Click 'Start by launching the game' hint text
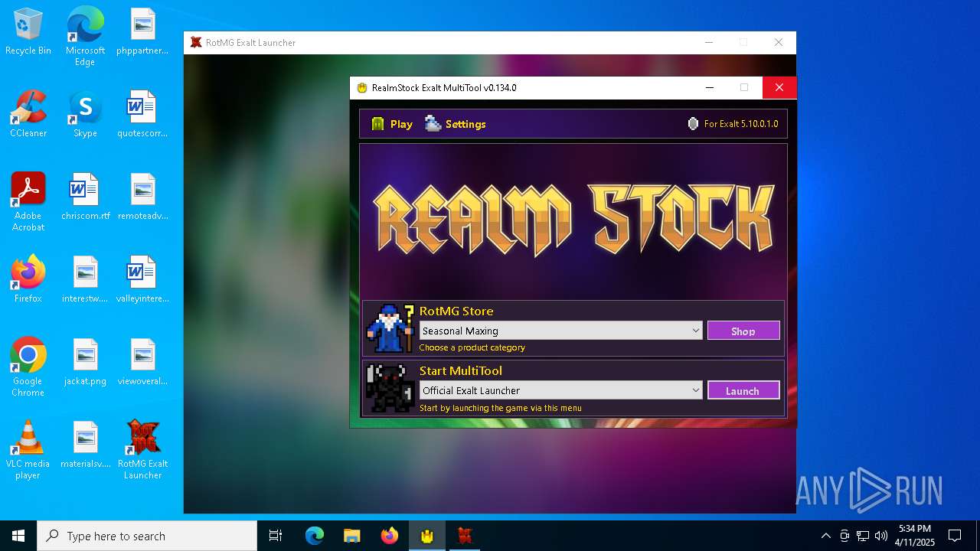Viewport: 980px width, 551px height. pyautogui.click(x=501, y=408)
